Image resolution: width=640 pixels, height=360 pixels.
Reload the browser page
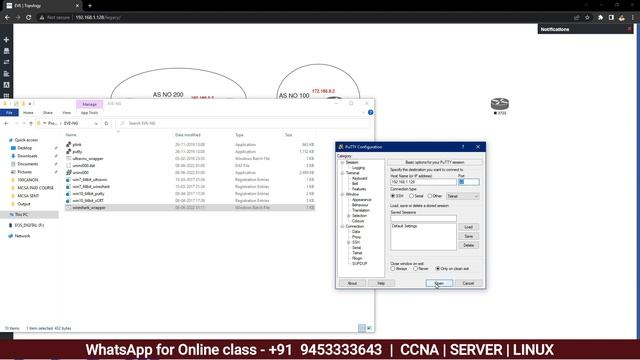(x=29, y=18)
